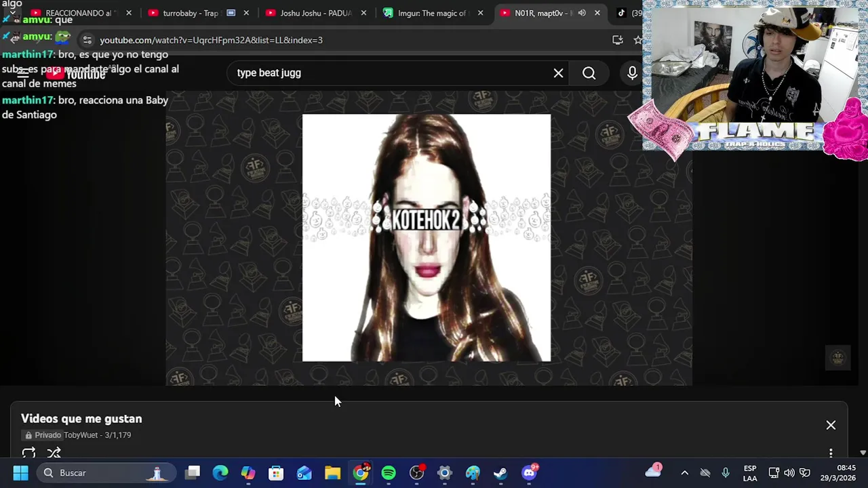Open the volume speaker tray icon
Screen dimensions: 868x488
pos(789,472)
